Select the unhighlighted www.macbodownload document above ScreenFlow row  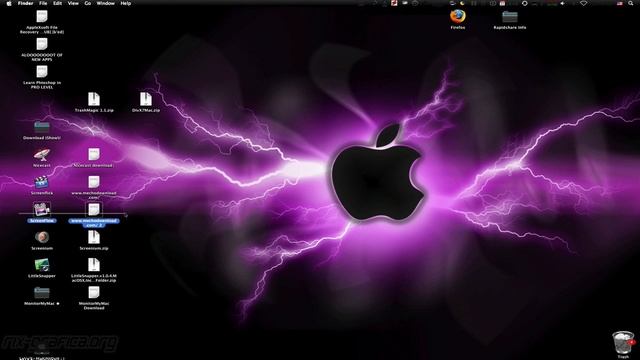click(94, 182)
